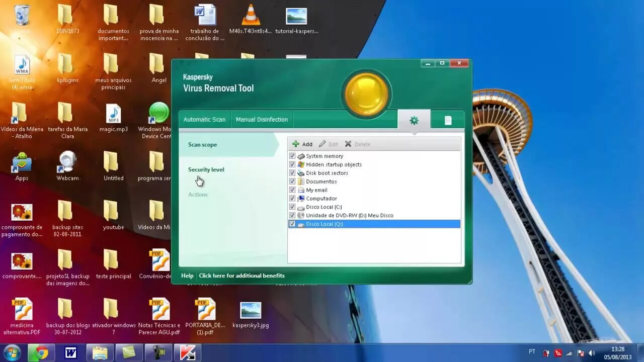The height and width of the screenshot is (362, 644).
Task: Click the grayed Edit toolbar button
Action: 329,144
